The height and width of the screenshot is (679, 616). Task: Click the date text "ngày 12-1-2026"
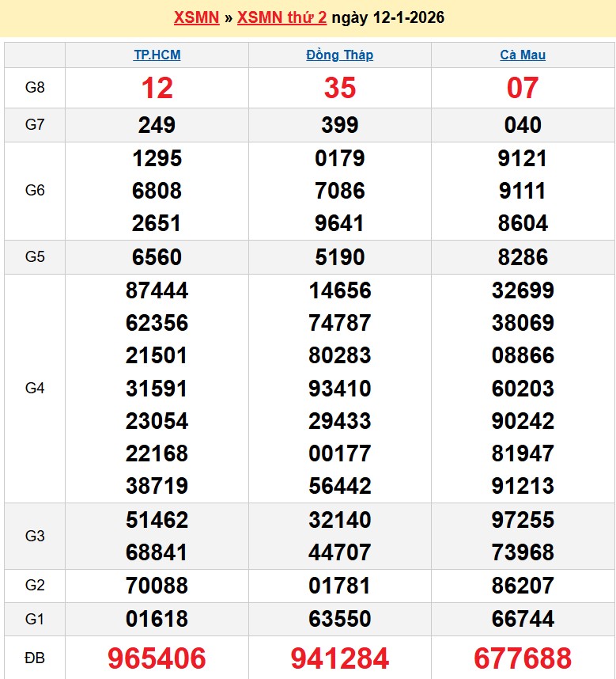point(387,17)
